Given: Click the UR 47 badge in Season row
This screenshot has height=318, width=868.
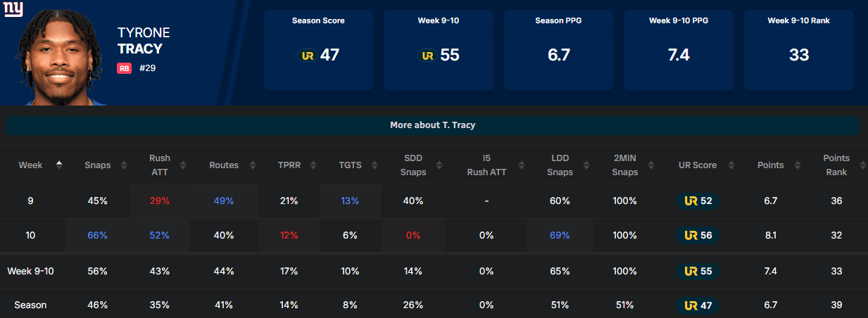Looking at the screenshot, I should coord(698,305).
